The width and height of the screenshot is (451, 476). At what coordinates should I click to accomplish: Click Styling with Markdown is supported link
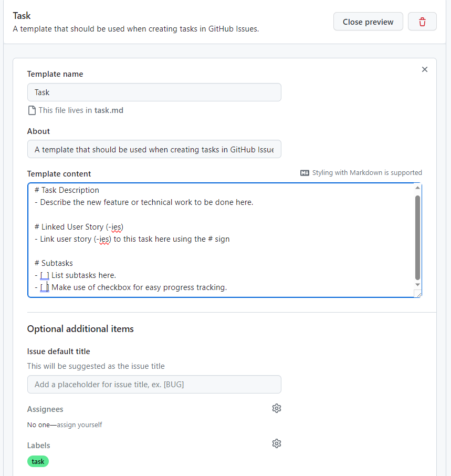[367, 173]
